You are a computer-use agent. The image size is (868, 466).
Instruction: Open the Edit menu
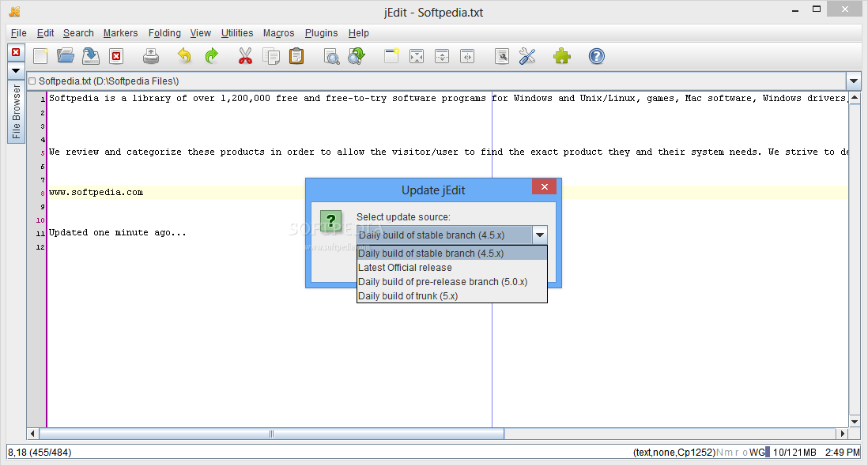tap(45, 33)
